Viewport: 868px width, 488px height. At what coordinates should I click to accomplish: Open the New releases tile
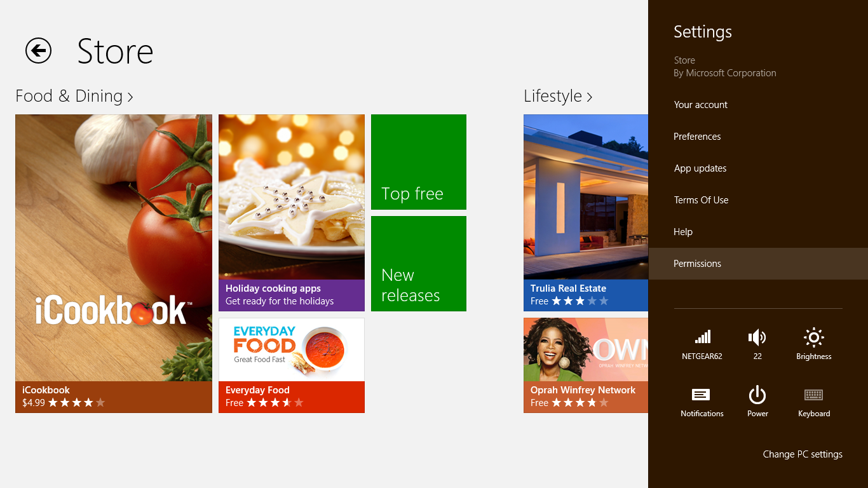[419, 264]
